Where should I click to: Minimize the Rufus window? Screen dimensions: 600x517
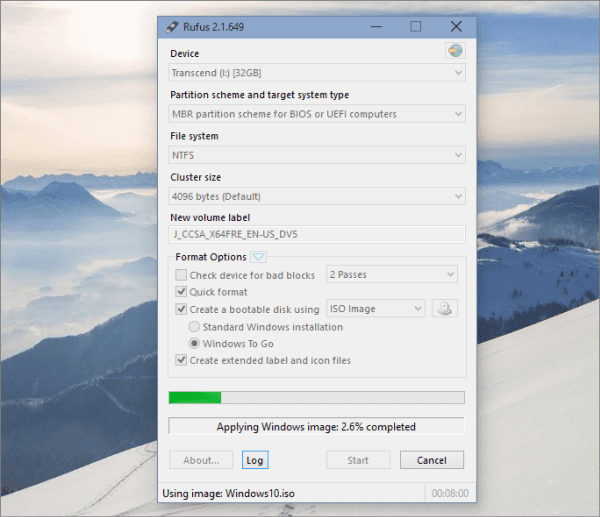point(377,27)
